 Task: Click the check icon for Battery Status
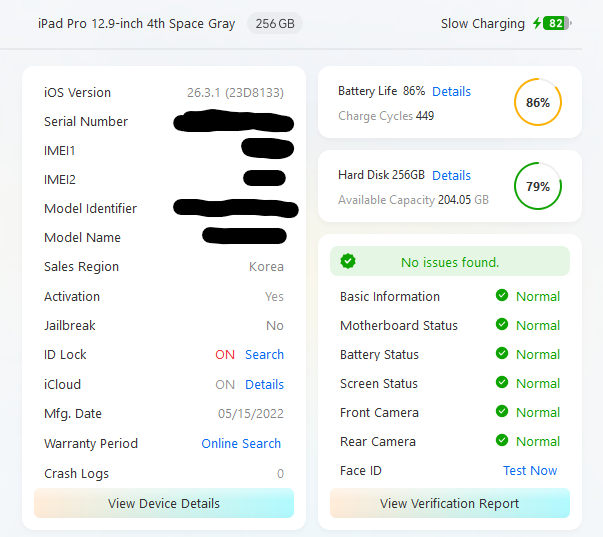point(501,353)
